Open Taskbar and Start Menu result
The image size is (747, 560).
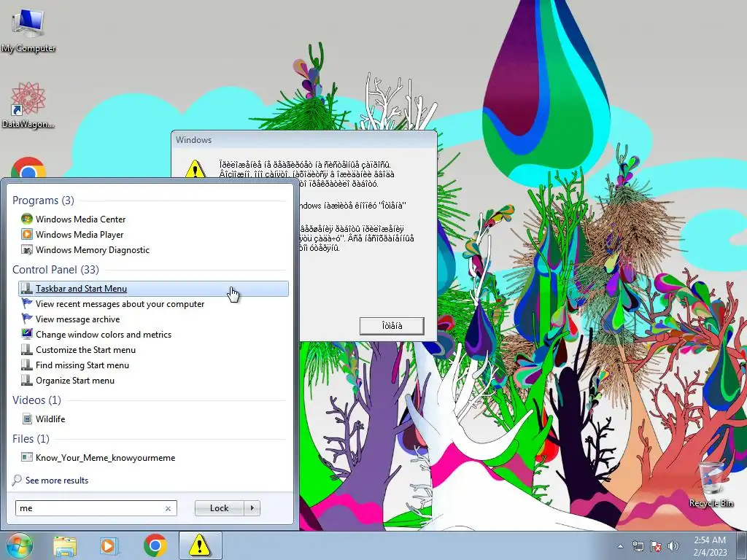(153, 289)
